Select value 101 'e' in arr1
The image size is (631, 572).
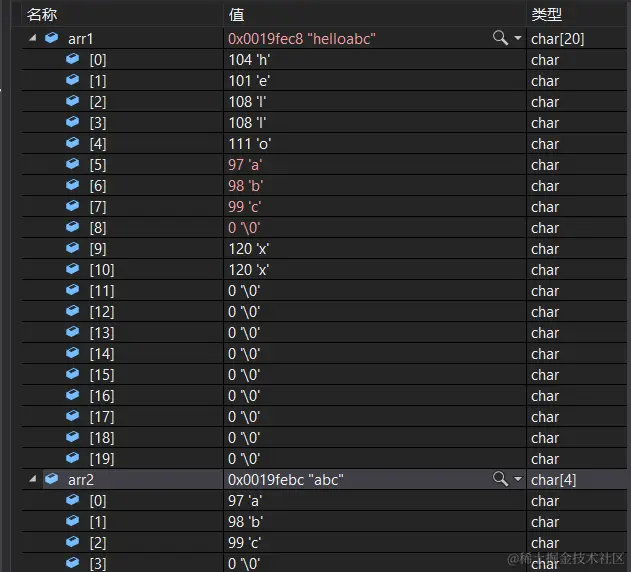(x=249, y=81)
